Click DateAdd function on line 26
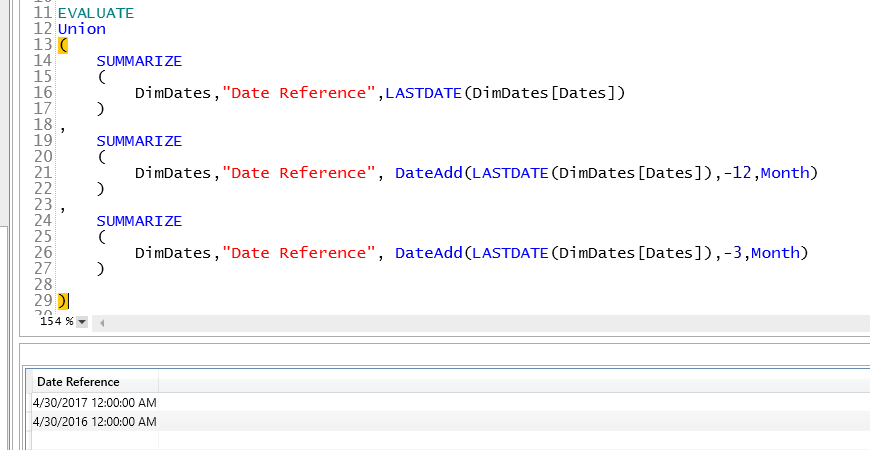 click(x=429, y=252)
